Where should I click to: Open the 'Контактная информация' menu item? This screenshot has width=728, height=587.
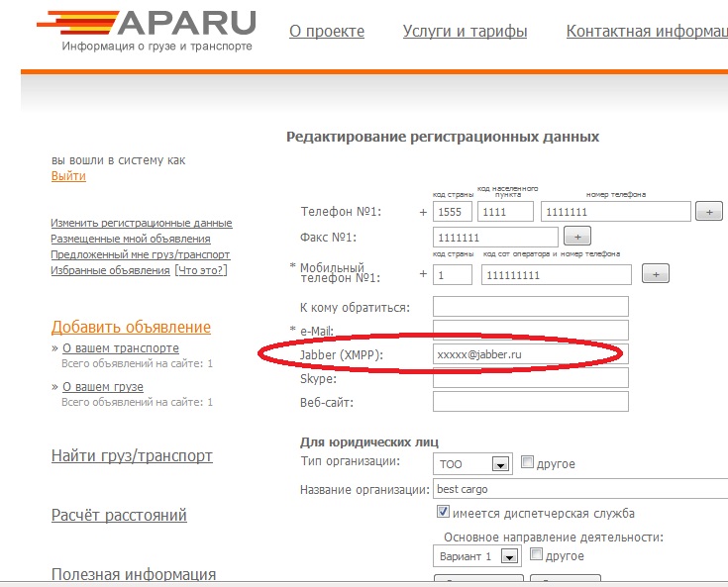pos(647,32)
